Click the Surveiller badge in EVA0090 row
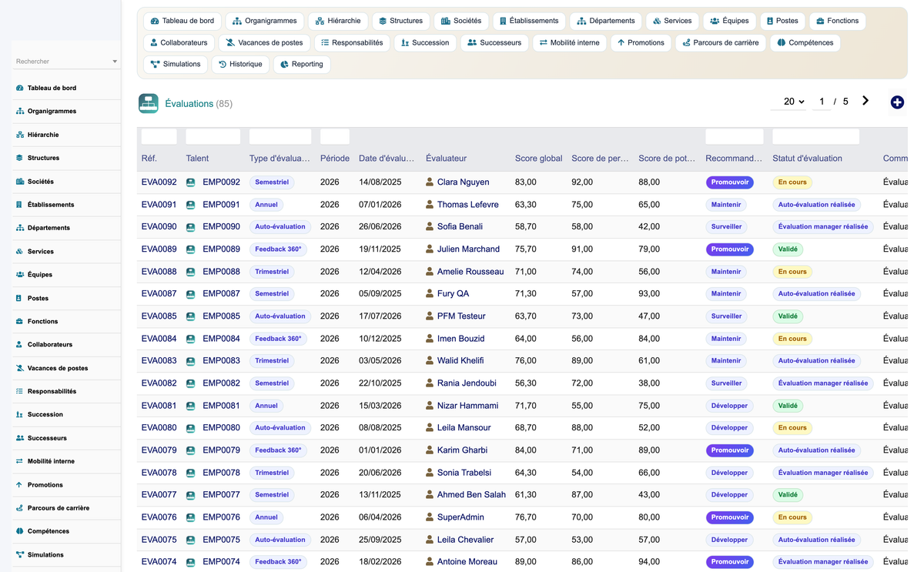The height and width of the screenshot is (572, 924). click(x=726, y=227)
